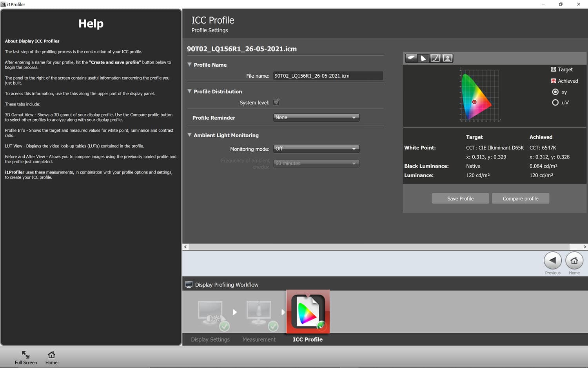This screenshot has width=588, height=368.
Task: Click the round Home button beside Previous
Action: [x=574, y=261]
